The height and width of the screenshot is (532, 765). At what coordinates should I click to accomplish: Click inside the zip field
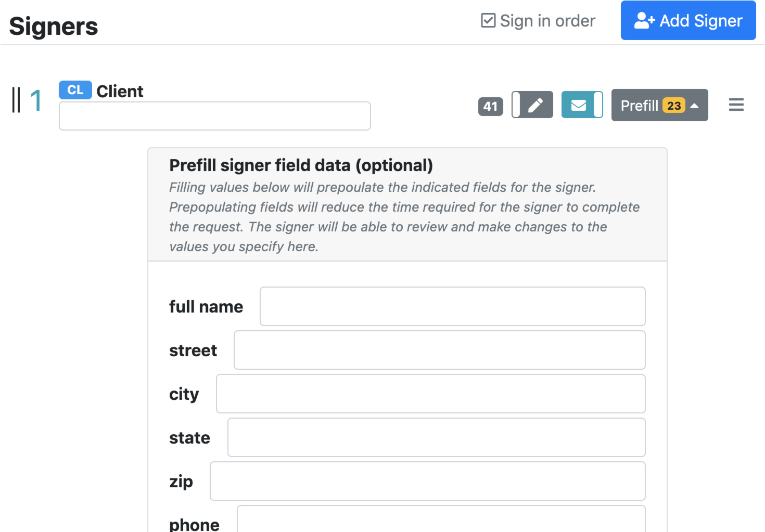(x=427, y=481)
